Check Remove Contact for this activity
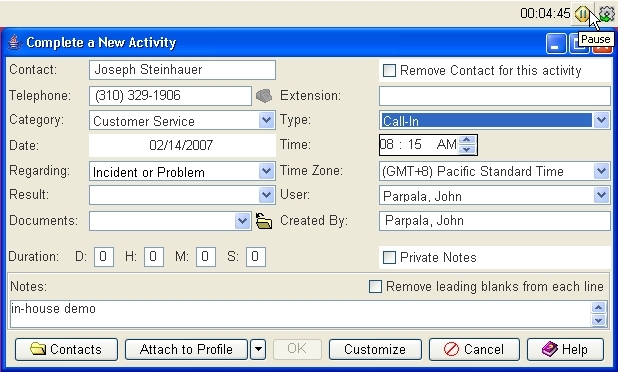The height and width of the screenshot is (372, 618). pyautogui.click(x=389, y=71)
